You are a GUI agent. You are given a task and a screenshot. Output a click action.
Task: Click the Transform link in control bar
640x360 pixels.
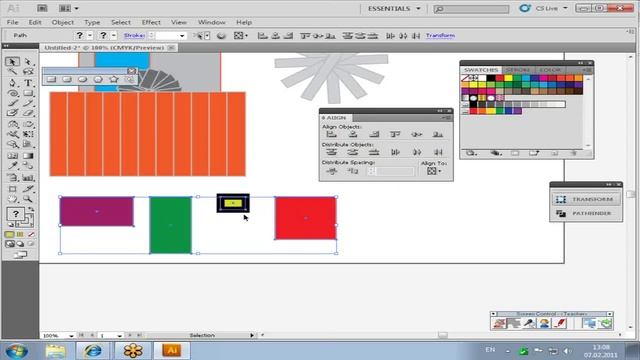[440, 36]
